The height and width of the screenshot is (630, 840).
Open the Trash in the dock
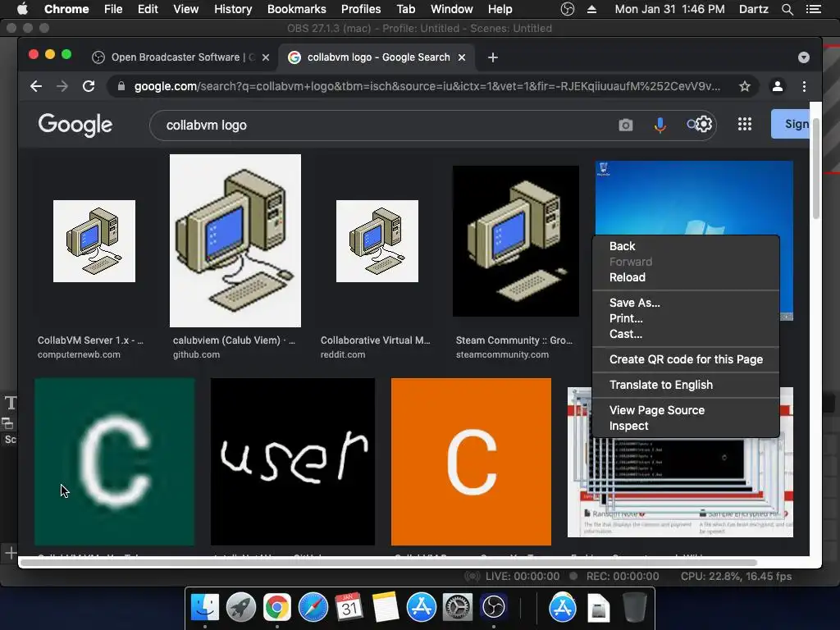[x=634, y=607]
